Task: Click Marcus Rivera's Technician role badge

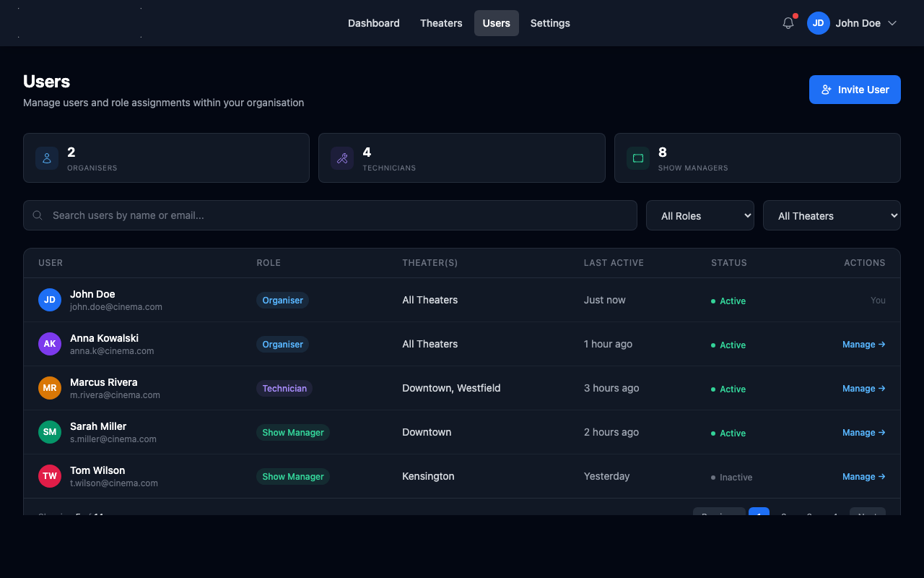Action: coord(284,389)
